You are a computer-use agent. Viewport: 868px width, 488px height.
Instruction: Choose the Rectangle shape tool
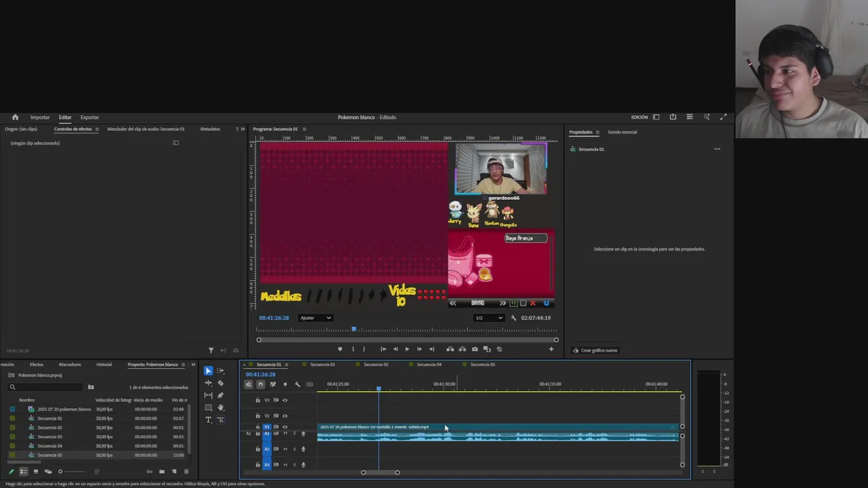[208, 407]
